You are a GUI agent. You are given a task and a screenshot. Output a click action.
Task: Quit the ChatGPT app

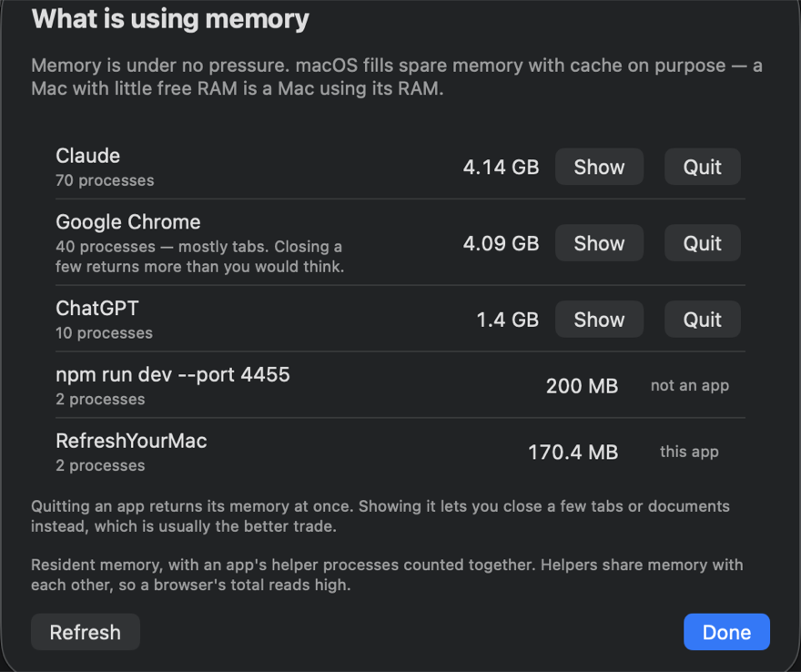(x=702, y=319)
